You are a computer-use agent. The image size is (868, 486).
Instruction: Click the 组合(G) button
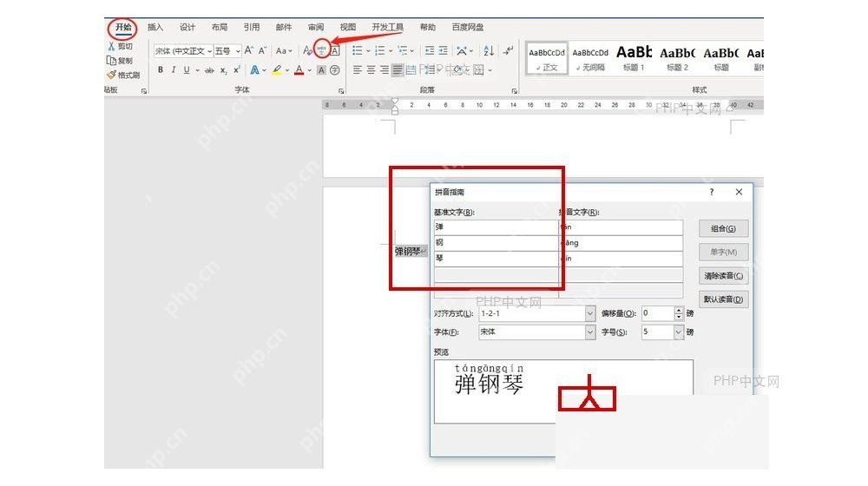(724, 228)
